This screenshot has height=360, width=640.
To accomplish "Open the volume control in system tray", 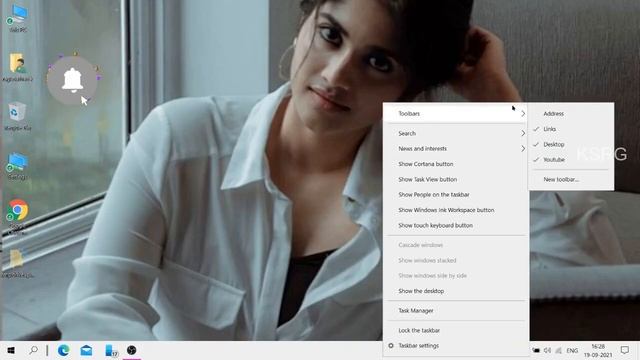I will tap(547, 350).
